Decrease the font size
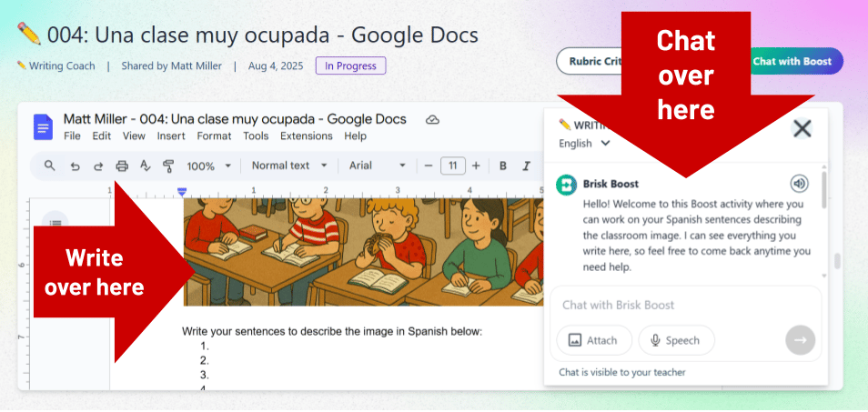Screen dimensions: 868x412 428,166
